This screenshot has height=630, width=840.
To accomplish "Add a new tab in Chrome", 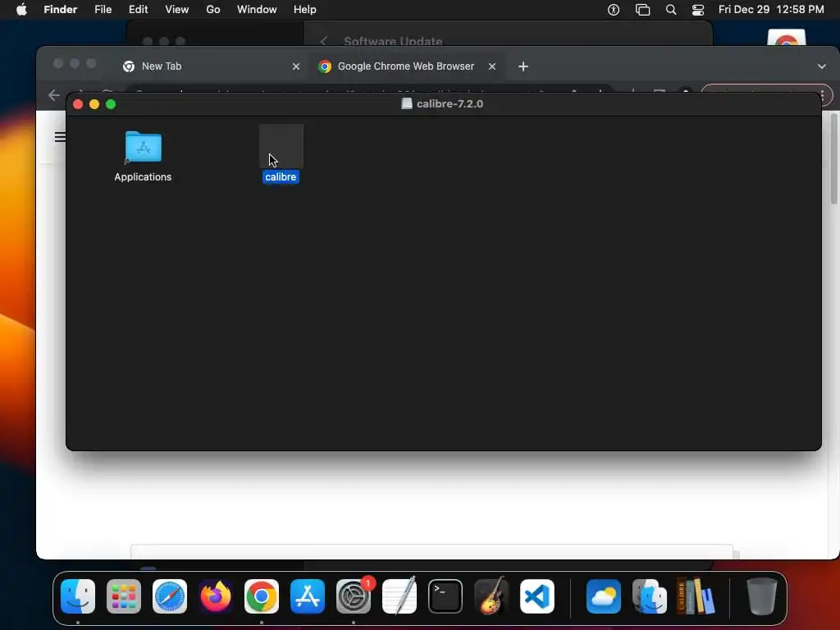I will coord(523,66).
